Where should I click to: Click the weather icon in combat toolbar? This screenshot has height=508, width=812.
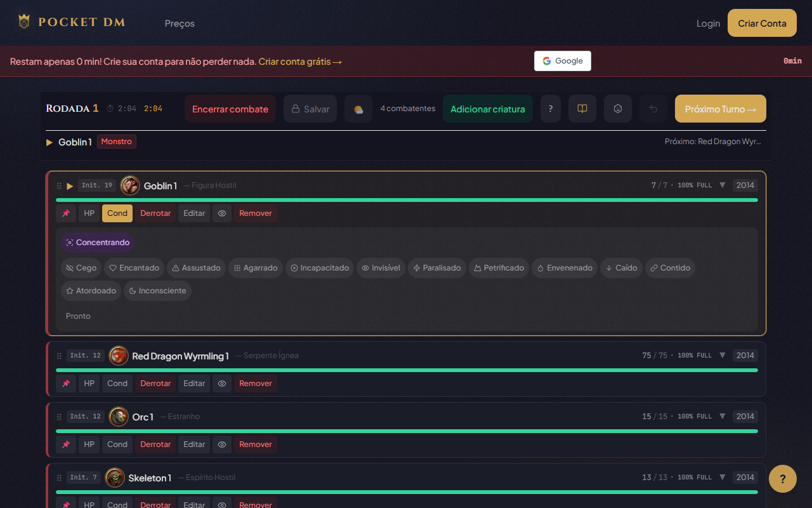tap(358, 109)
